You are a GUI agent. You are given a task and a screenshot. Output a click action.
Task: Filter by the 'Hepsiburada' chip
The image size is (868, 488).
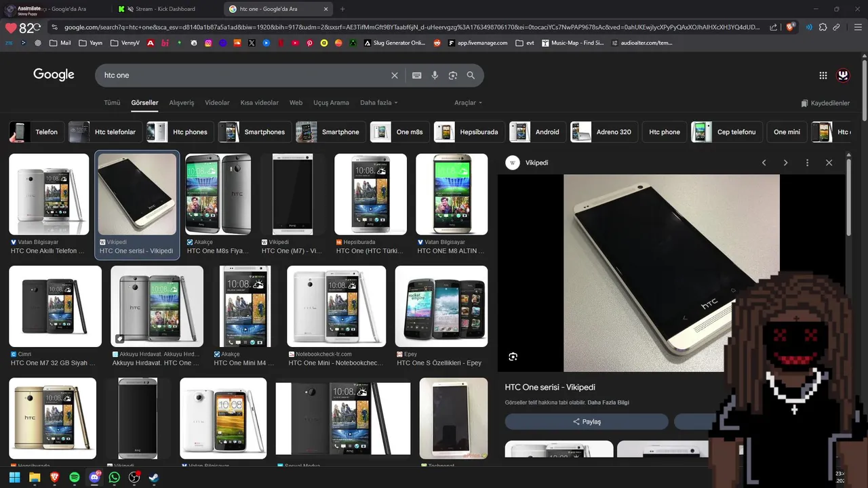(469, 132)
